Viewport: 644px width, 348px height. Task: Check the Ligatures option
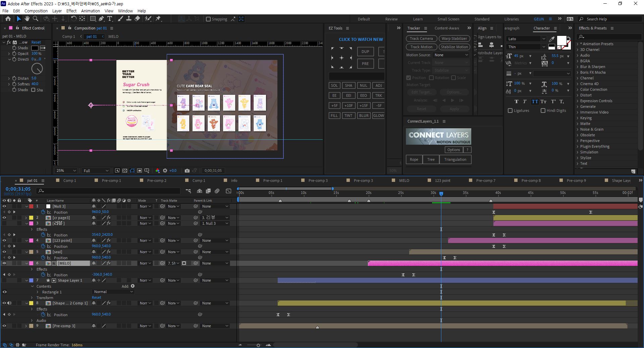(510, 111)
